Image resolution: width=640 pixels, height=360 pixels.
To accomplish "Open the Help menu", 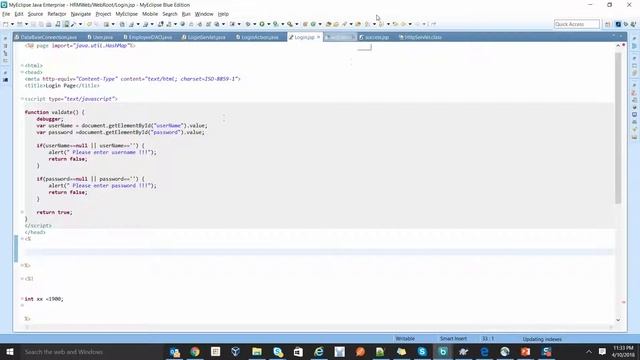I will 223,14.
